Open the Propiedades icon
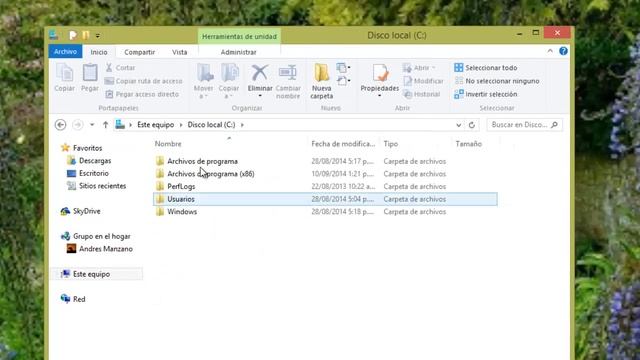640x360 pixels. tap(380, 73)
